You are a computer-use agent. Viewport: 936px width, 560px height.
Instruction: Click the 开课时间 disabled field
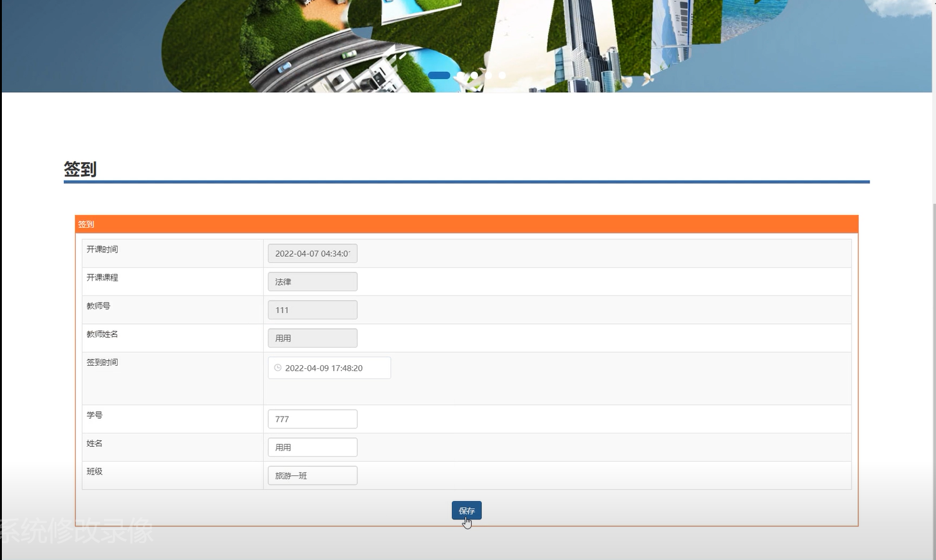312,254
